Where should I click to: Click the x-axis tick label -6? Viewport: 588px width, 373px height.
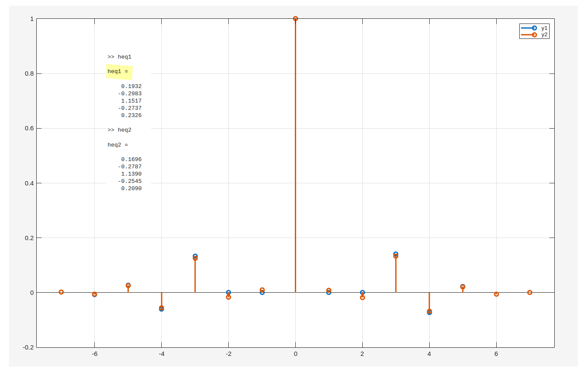point(94,354)
